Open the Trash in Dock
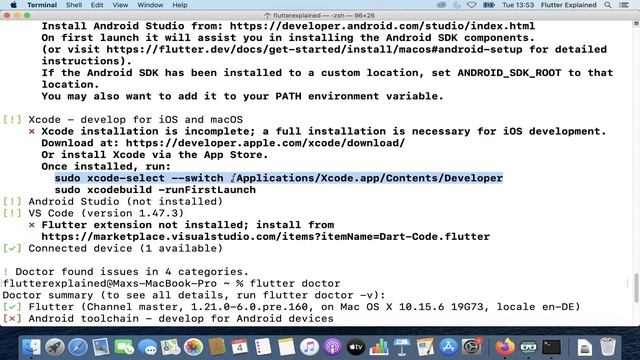The height and width of the screenshot is (360, 640). click(608, 347)
